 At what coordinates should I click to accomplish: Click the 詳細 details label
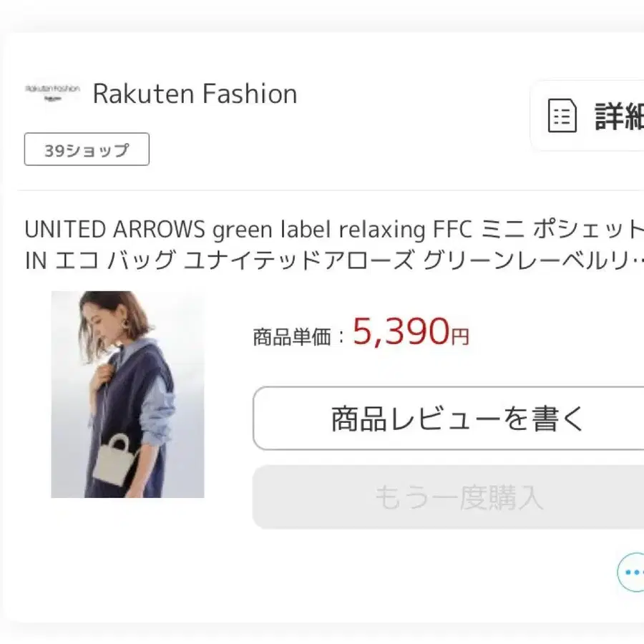click(619, 116)
